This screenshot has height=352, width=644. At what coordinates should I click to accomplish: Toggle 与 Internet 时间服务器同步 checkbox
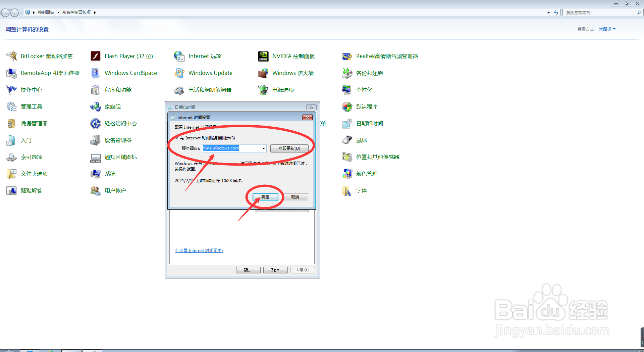pos(177,138)
